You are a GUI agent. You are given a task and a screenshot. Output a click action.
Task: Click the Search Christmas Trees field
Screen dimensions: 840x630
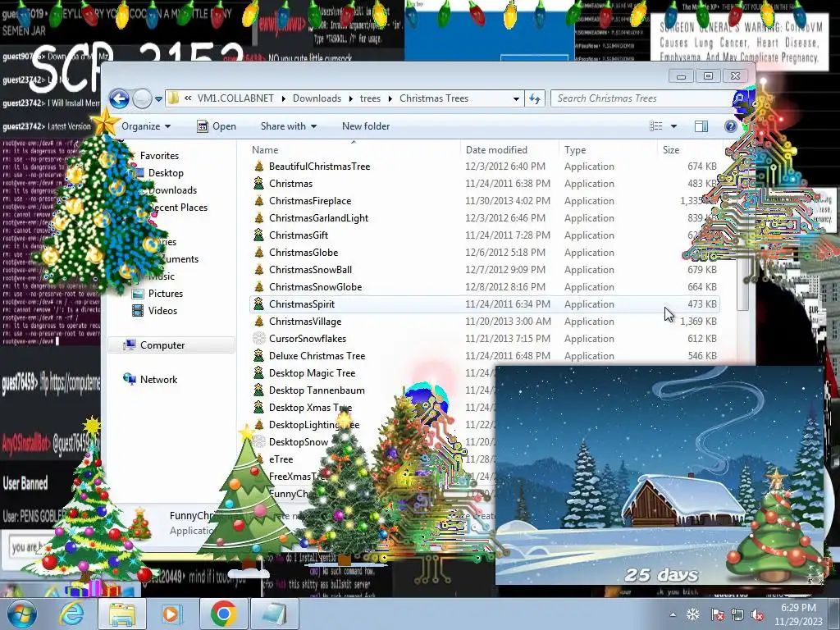pos(641,98)
